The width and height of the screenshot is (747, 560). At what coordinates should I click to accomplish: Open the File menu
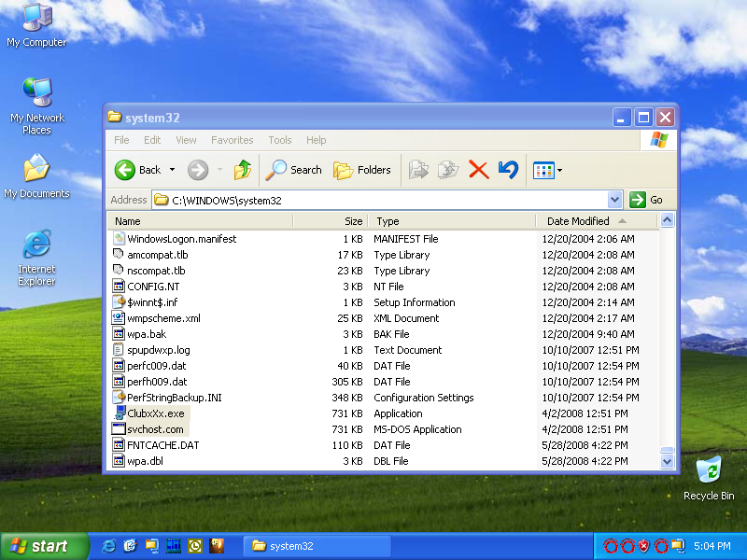tap(121, 140)
